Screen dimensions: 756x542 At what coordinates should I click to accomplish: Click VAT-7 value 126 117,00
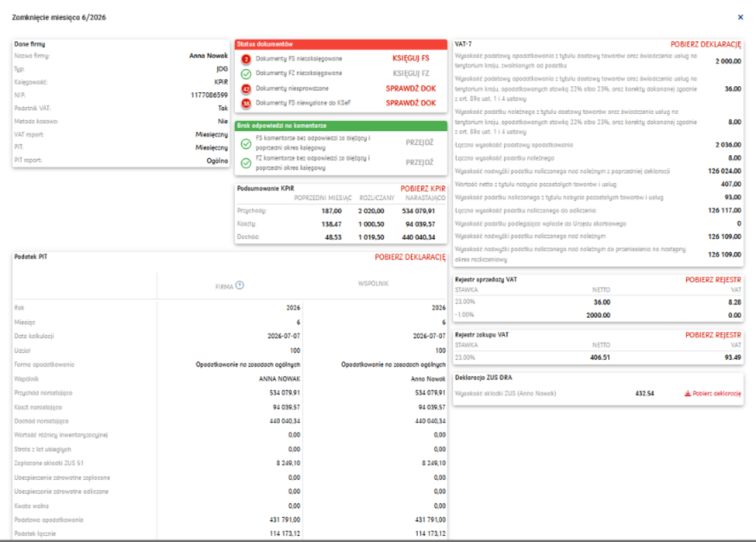pyautogui.click(x=724, y=211)
